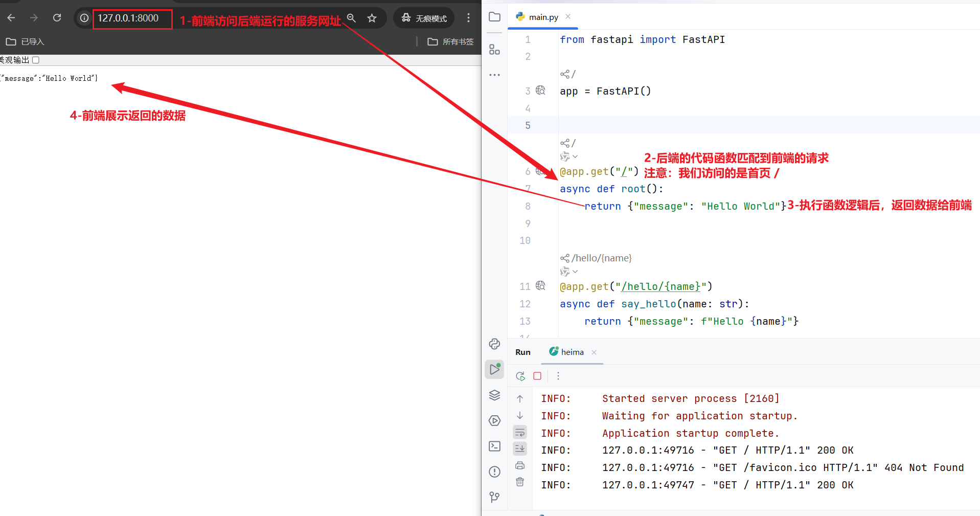Toggle soft-wrap in the run console
The width and height of the screenshot is (980, 516).
520,433
